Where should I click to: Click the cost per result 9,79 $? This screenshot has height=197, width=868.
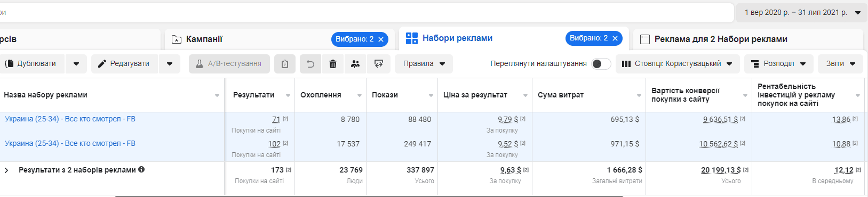pos(508,119)
